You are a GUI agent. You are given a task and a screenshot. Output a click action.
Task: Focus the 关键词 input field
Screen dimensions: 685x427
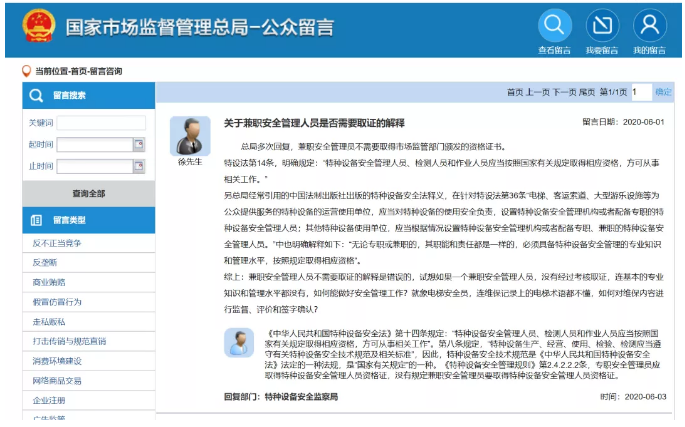(101, 123)
